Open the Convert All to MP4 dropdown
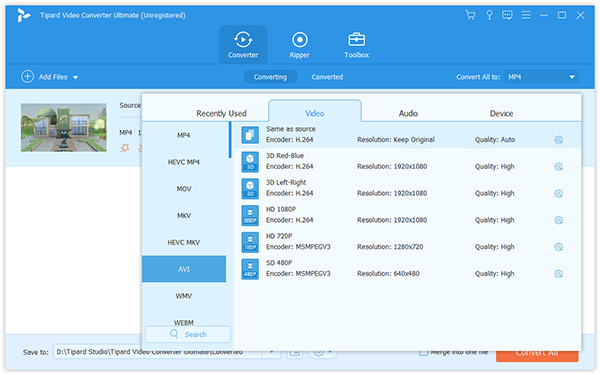The height and width of the screenshot is (375, 600). (x=541, y=77)
